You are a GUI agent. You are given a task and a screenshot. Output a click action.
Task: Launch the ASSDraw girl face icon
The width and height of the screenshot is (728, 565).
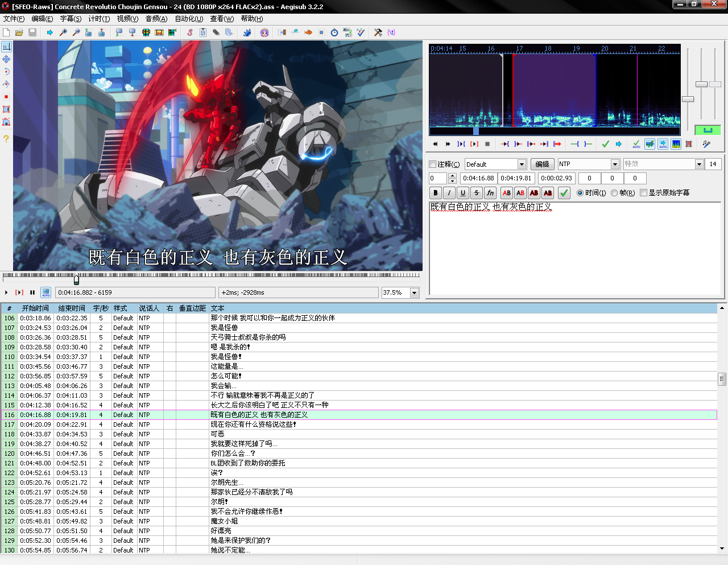coord(264,32)
